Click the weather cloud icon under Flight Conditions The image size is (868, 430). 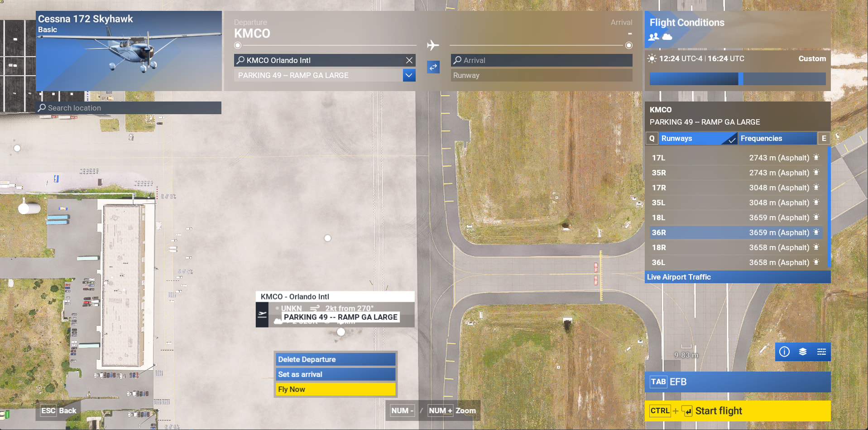pos(667,37)
